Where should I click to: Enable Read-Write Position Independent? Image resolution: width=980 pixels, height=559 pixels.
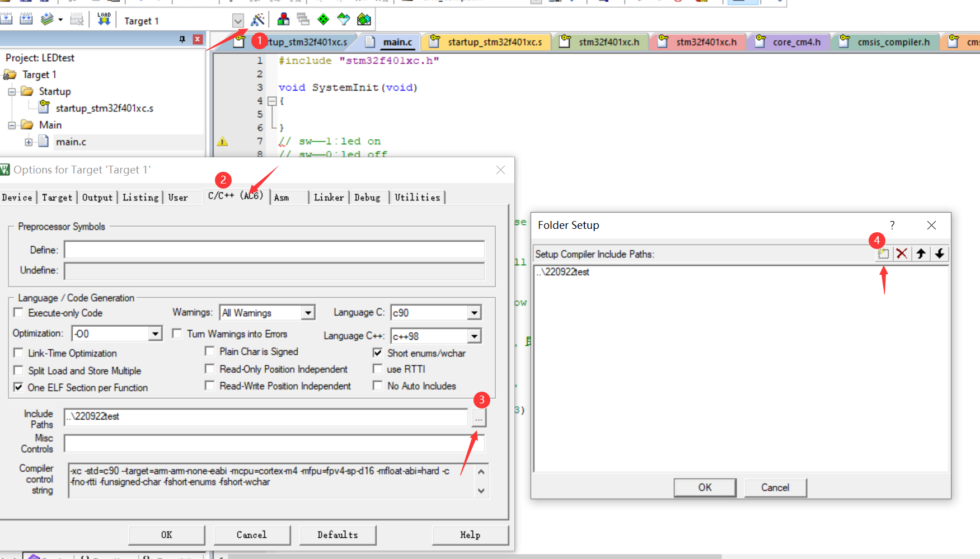[x=210, y=386]
